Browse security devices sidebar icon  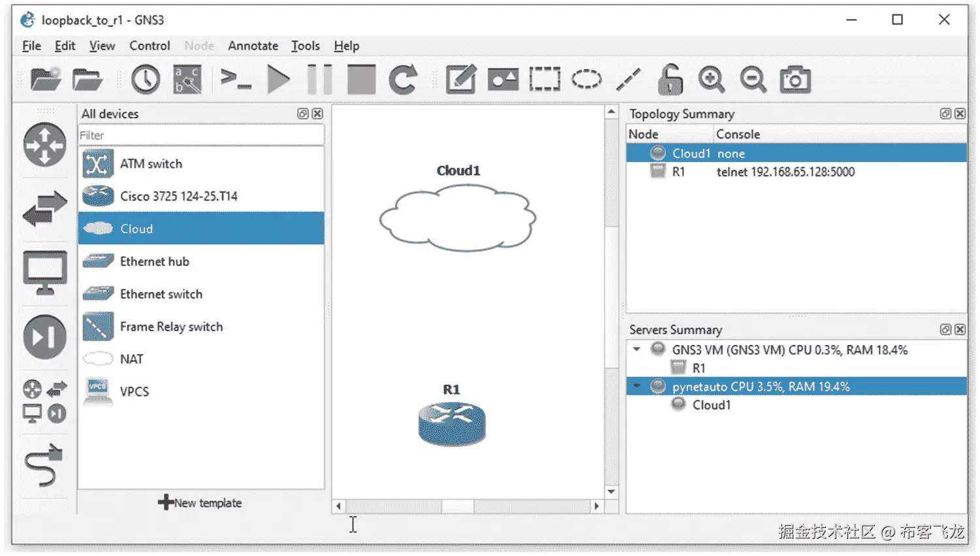tap(45, 337)
